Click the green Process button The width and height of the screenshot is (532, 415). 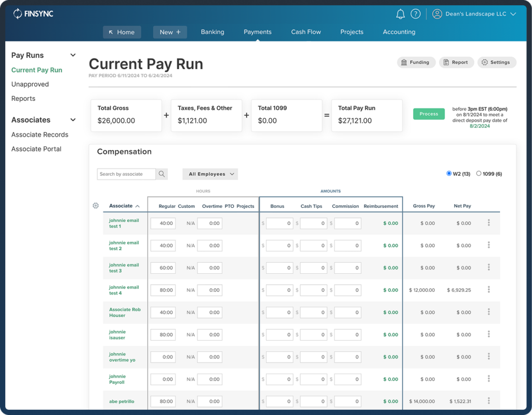(429, 114)
